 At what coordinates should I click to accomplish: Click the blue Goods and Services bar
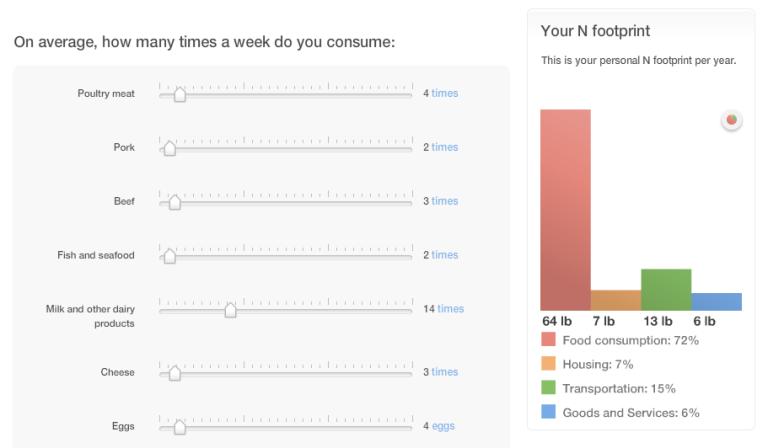[716, 302]
